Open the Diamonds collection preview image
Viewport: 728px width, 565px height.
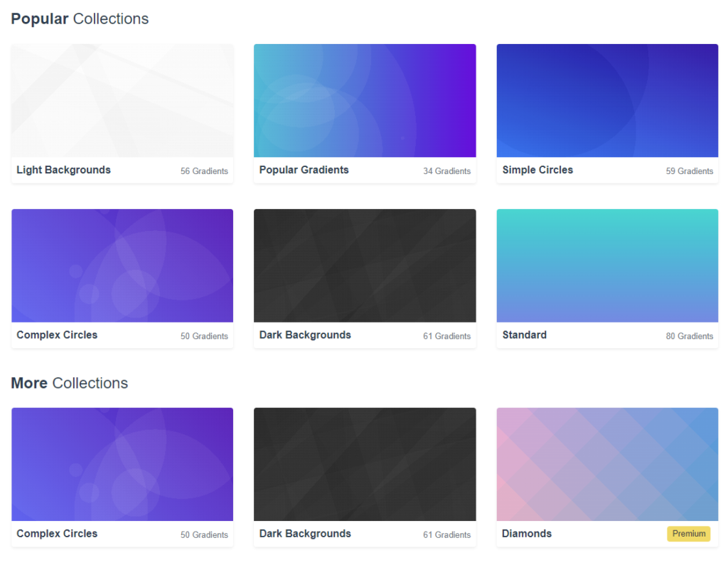click(x=607, y=463)
